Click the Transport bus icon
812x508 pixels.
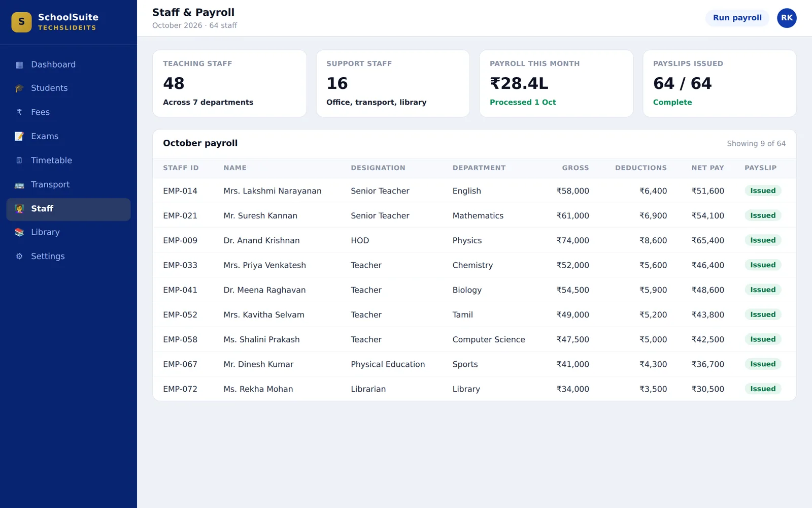19,185
